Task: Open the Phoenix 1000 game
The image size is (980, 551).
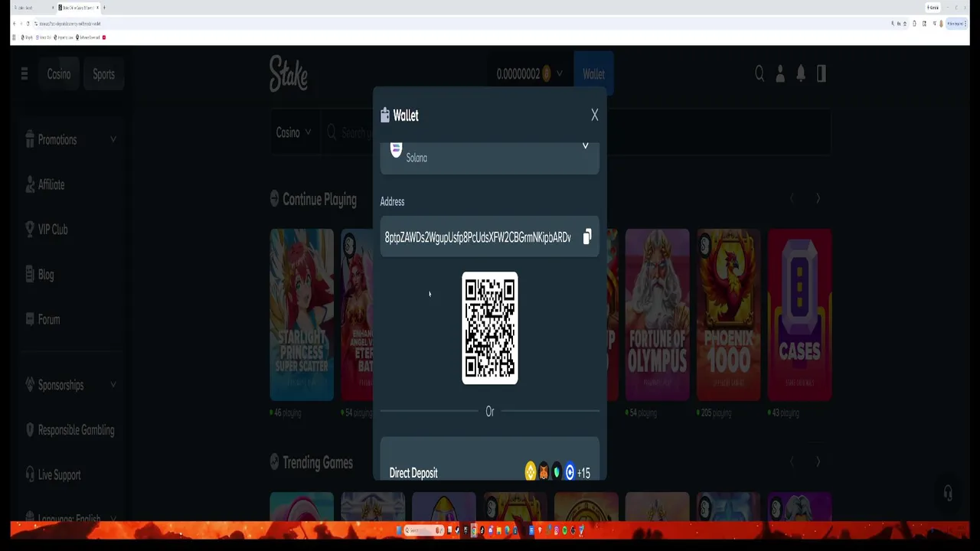Action: pos(728,315)
